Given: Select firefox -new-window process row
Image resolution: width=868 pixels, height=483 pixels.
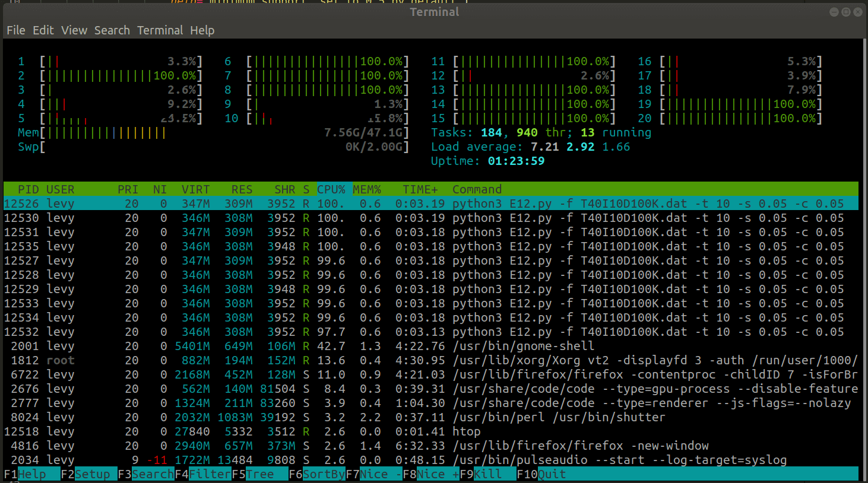Looking at the screenshot, I should tap(431, 446).
